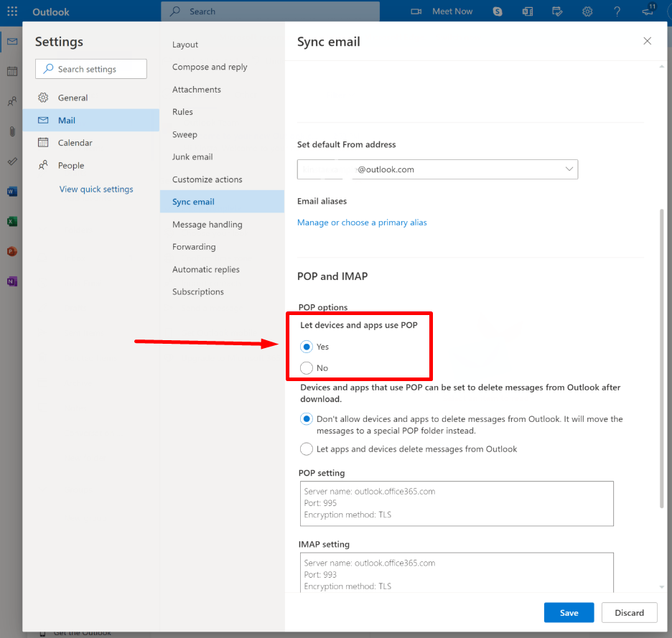Open the Mail icon in the left rail

[x=12, y=41]
